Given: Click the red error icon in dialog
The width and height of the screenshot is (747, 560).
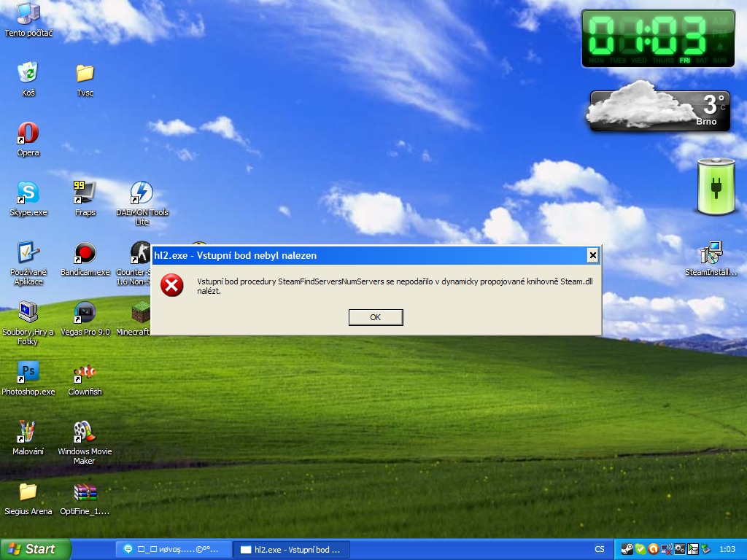Looking at the screenshot, I should point(172,285).
